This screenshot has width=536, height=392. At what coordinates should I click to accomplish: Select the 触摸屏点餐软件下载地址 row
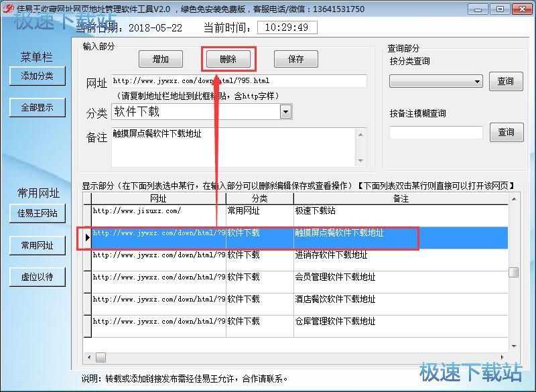pos(299,237)
